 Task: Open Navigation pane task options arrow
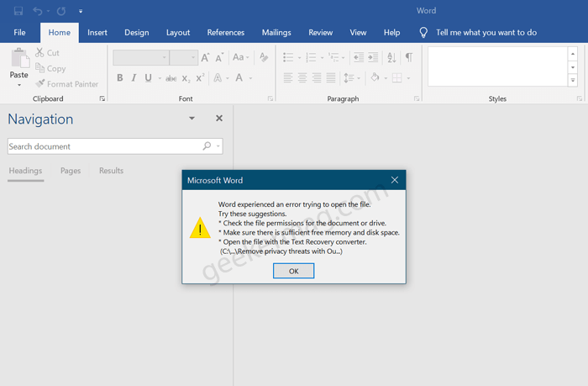pyautogui.click(x=192, y=119)
